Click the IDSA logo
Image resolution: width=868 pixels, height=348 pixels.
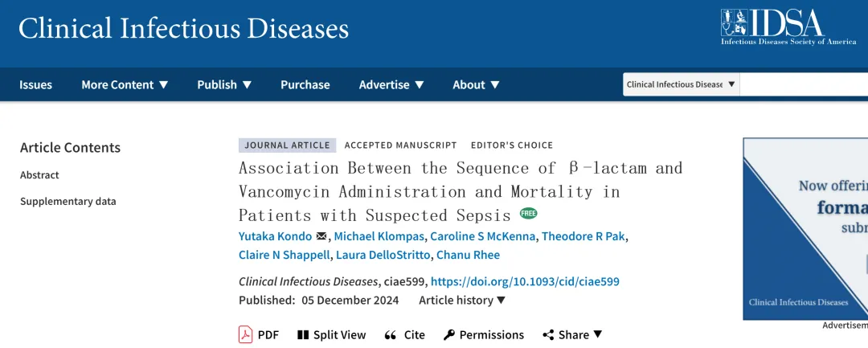click(x=788, y=27)
